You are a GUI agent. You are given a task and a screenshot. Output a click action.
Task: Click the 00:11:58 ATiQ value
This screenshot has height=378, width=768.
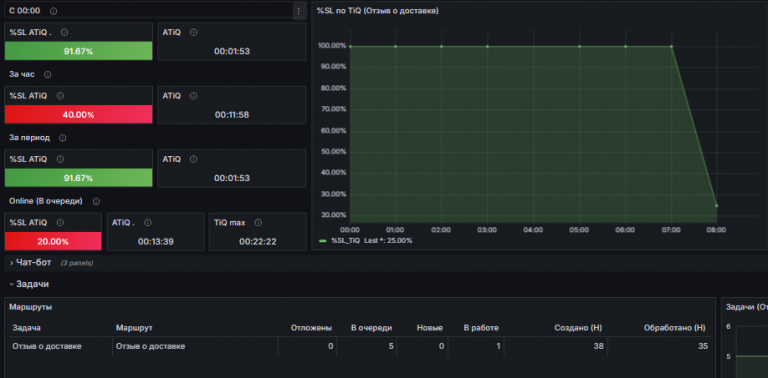(x=232, y=115)
